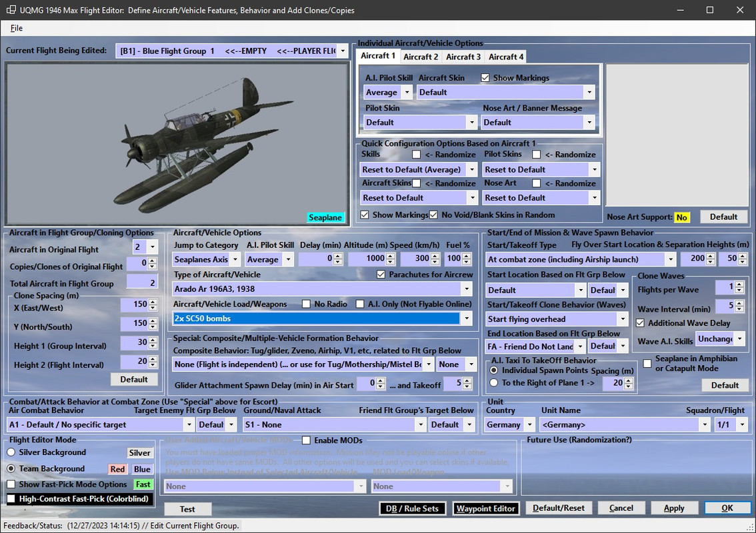Select Individual Spawn Points radio button
This screenshot has width=756, height=533.
pos(494,370)
